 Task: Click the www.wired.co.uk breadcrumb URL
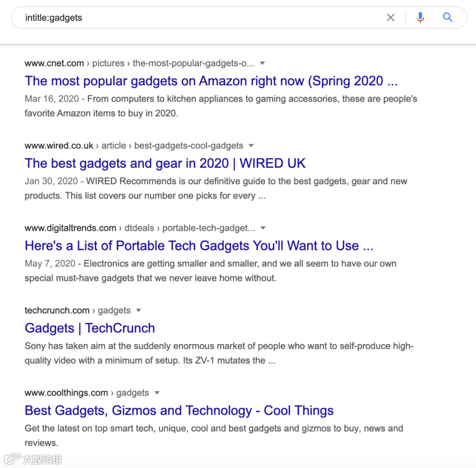[x=59, y=146]
